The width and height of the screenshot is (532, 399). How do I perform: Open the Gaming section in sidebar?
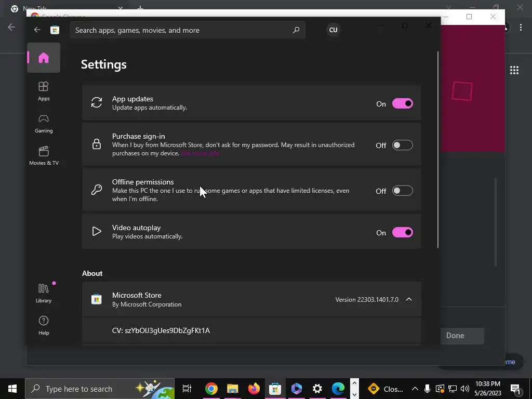click(x=44, y=124)
